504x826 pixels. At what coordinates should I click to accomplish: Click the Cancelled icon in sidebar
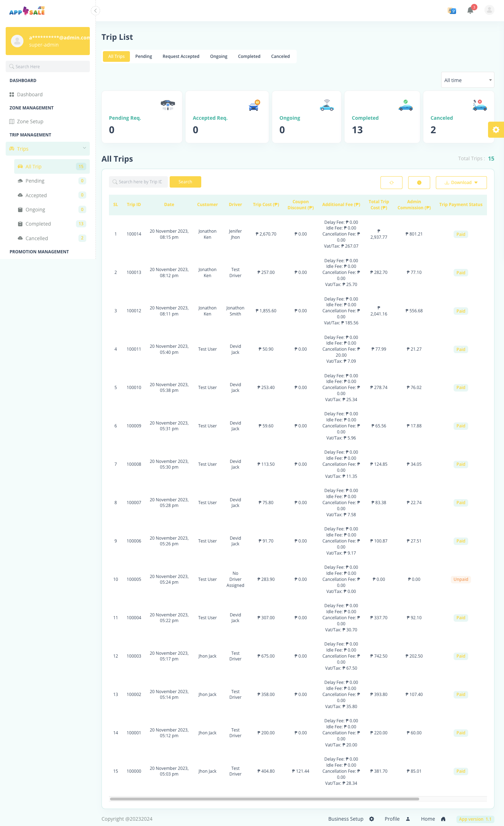[20, 238]
